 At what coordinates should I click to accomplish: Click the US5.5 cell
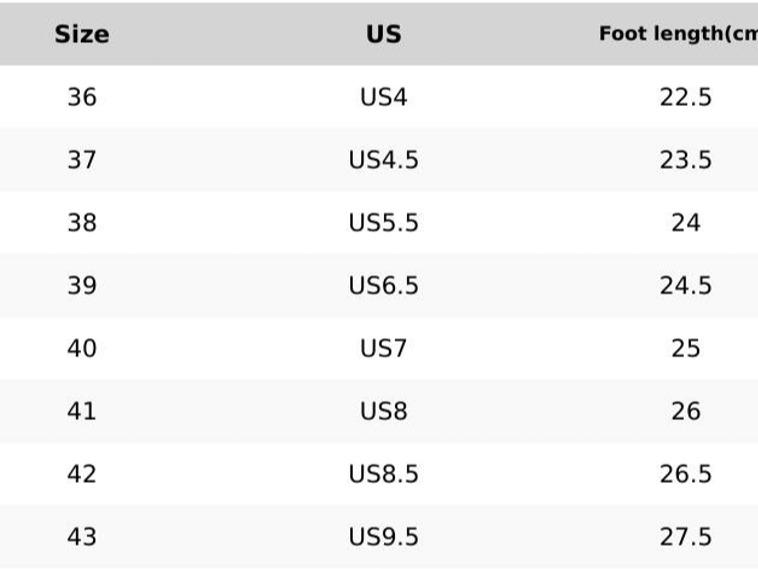tap(383, 222)
